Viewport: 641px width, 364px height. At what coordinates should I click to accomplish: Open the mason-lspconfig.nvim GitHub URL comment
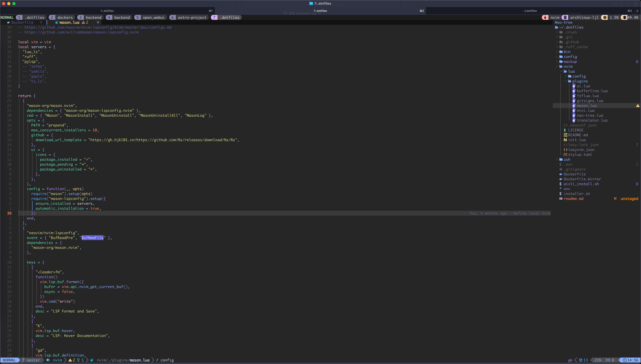click(x=81, y=32)
